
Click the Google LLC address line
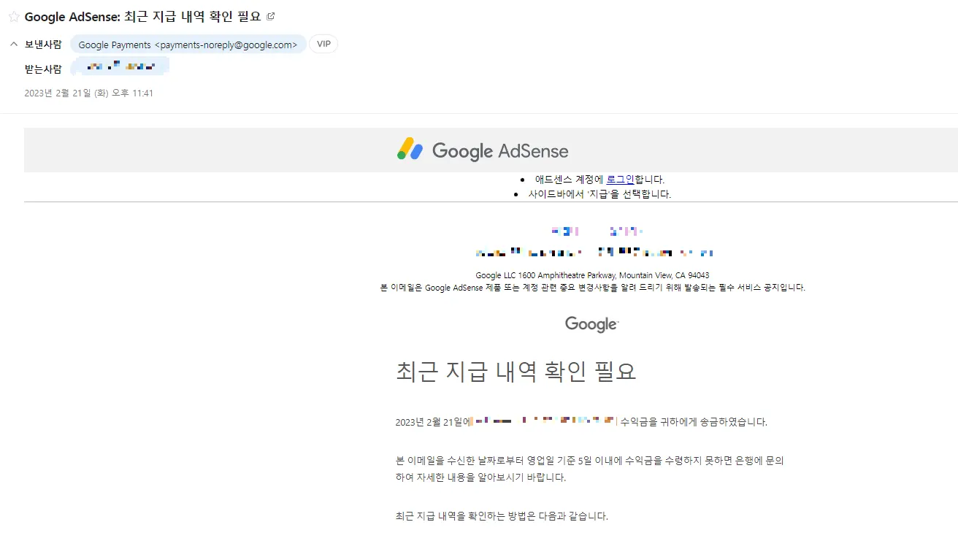(592, 275)
